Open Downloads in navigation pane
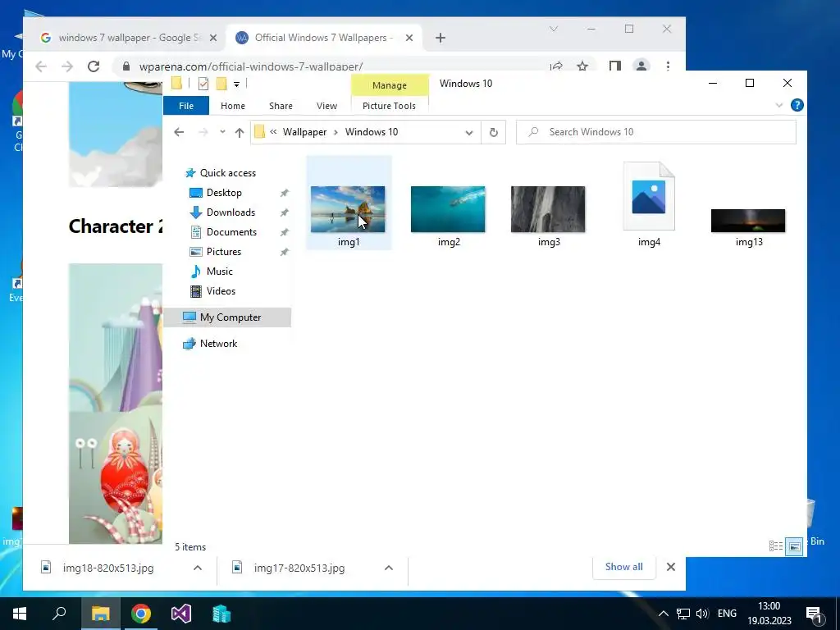This screenshot has width=840, height=630. [231, 212]
